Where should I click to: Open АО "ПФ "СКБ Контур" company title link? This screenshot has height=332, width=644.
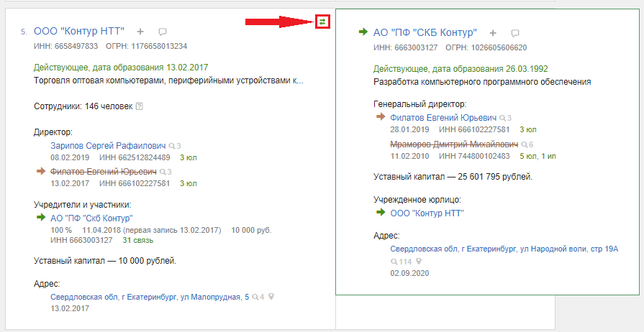(425, 32)
